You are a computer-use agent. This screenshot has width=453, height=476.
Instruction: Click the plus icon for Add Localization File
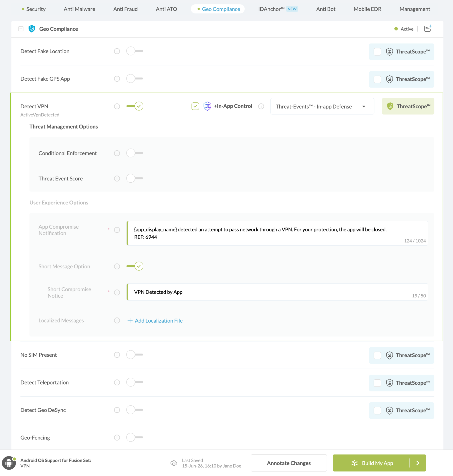(x=130, y=321)
